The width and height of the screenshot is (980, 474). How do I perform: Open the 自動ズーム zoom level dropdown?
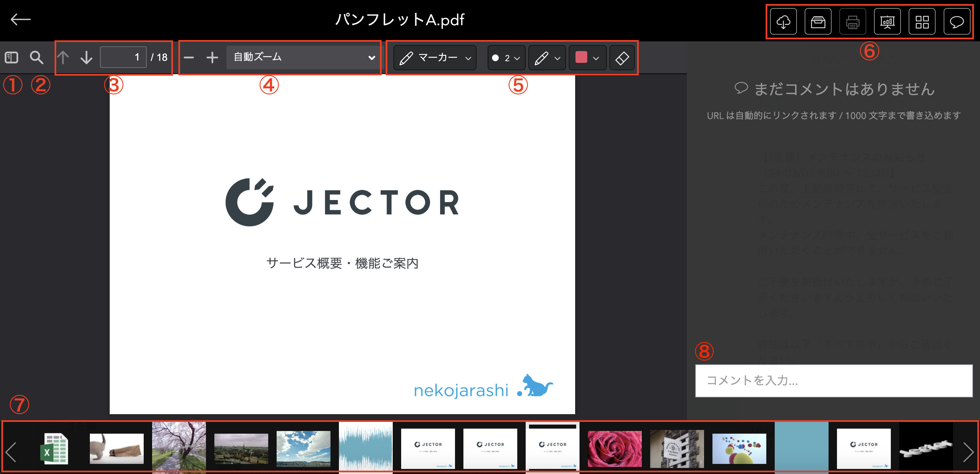303,57
